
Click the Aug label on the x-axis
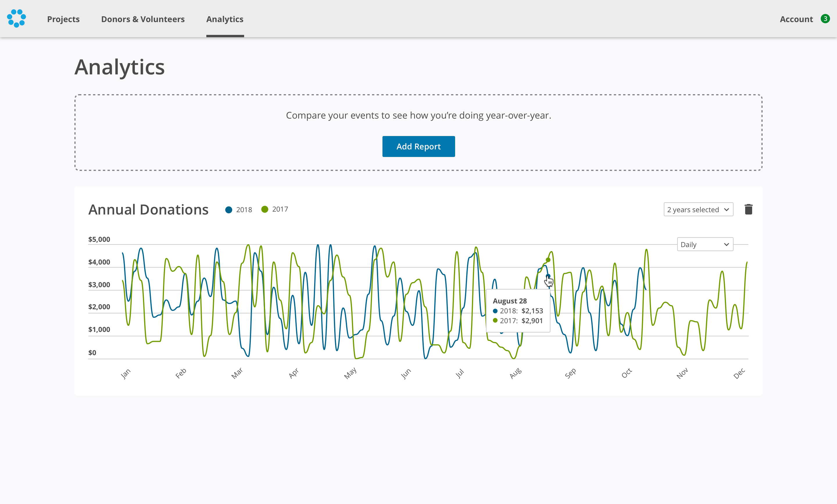tap(516, 373)
